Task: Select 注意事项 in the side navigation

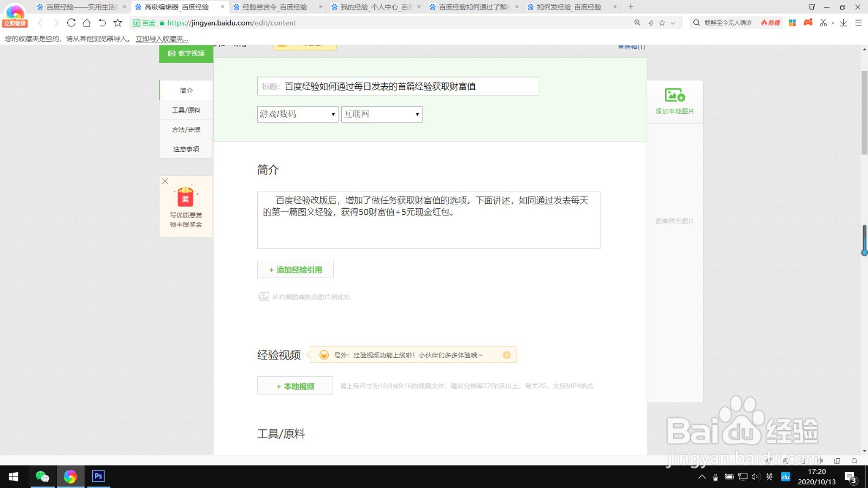Action: pyautogui.click(x=186, y=149)
